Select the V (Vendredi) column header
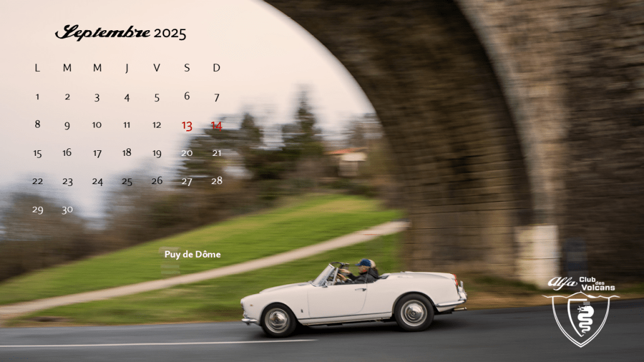 pyautogui.click(x=157, y=68)
